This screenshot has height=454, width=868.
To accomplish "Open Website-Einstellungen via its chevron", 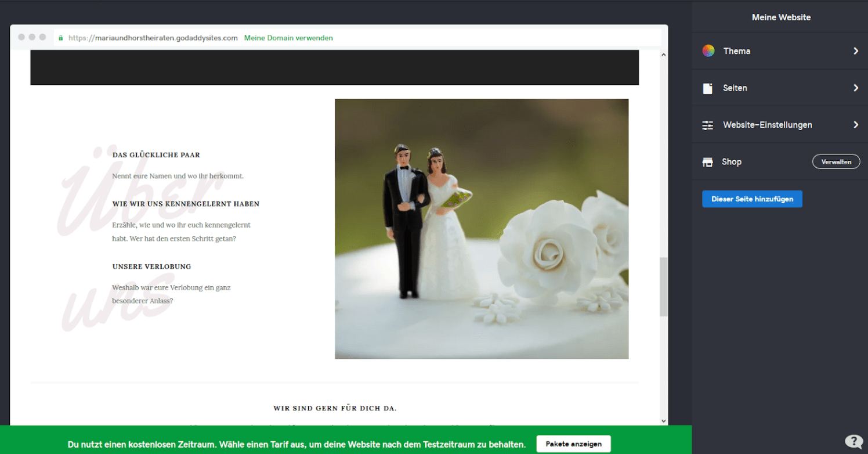I will (855, 125).
